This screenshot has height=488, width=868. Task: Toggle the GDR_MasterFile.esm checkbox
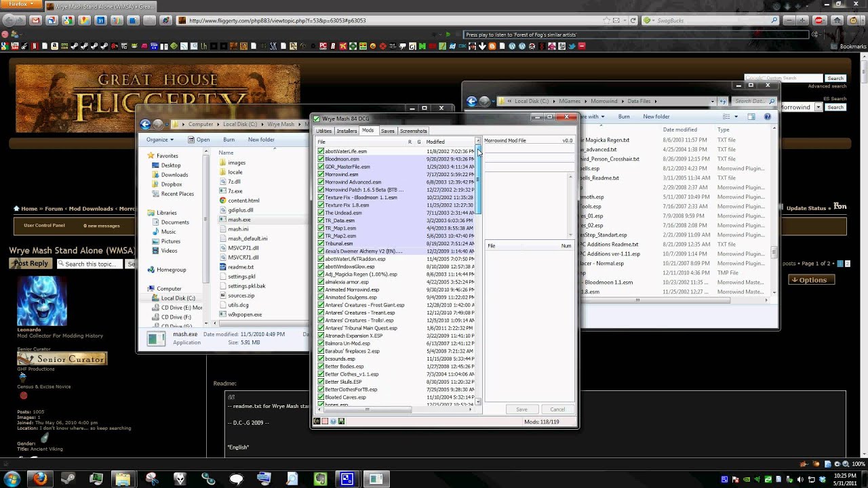321,167
